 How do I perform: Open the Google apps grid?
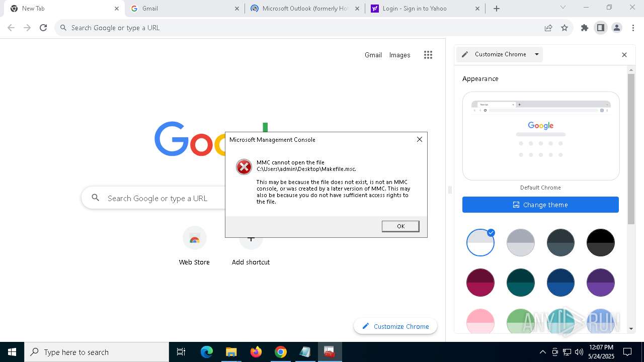click(428, 55)
